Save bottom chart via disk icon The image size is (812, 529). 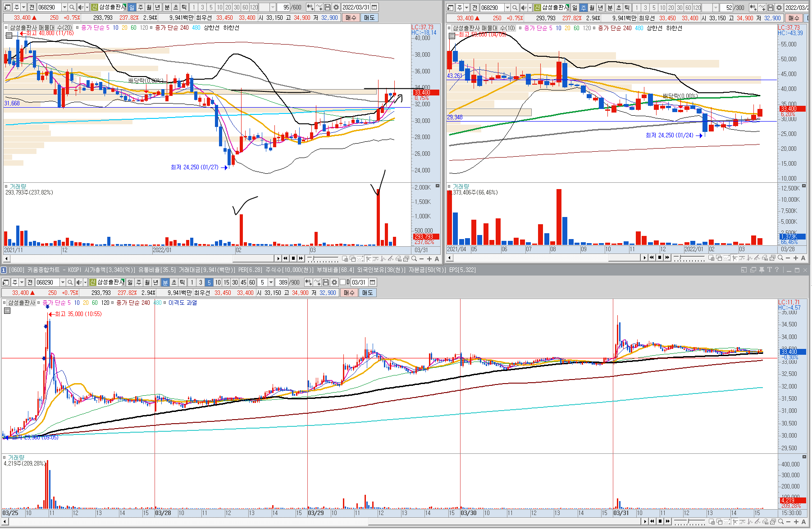click(326, 282)
